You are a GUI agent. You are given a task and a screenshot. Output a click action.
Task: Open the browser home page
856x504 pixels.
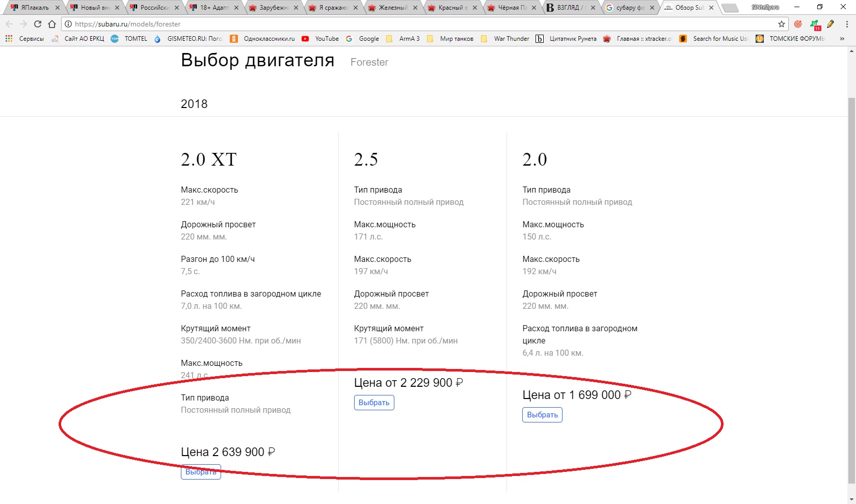click(52, 24)
